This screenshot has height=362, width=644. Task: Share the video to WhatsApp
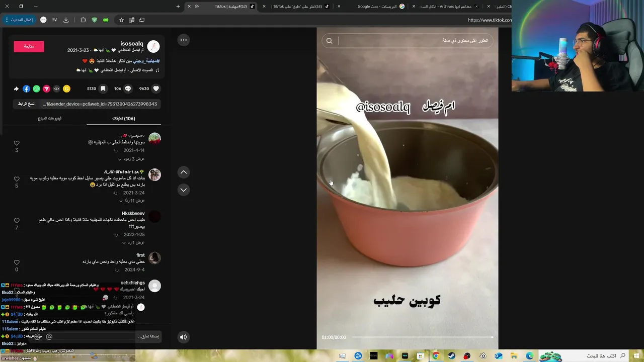(x=36, y=88)
